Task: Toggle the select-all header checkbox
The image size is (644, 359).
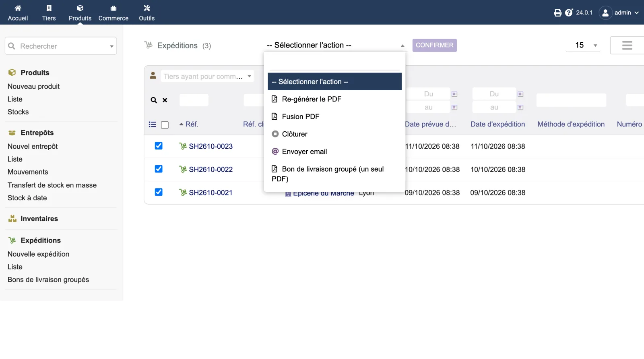Action: (x=165, y=125)
